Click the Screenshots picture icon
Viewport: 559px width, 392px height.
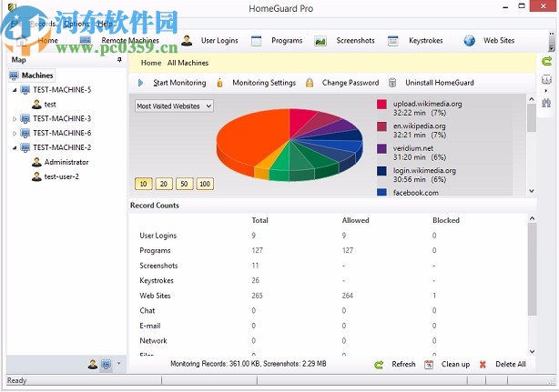pos(320,41)
